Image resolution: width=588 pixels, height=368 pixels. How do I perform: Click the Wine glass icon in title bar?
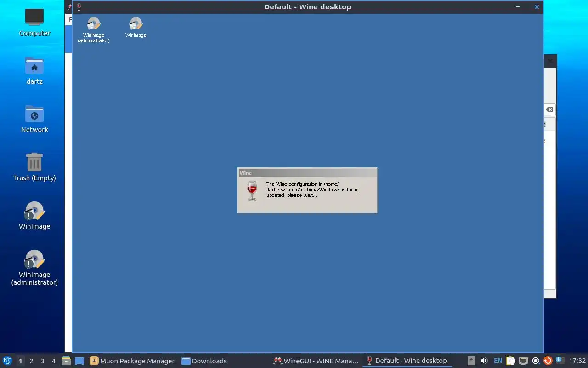click(79, 7)
